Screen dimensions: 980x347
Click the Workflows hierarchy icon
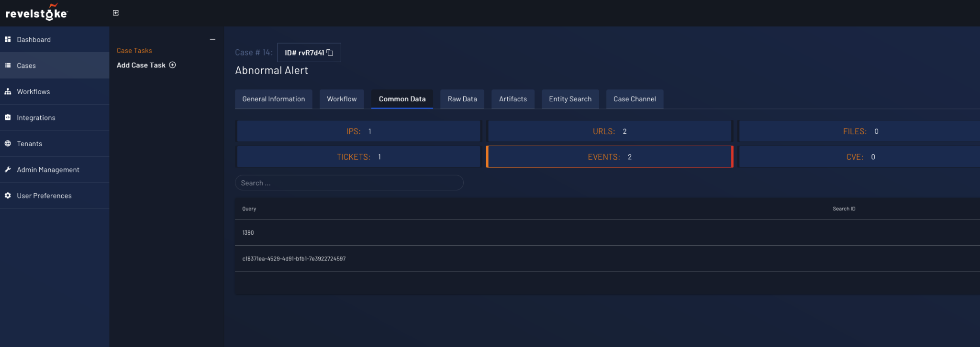[x=8, y=91]
